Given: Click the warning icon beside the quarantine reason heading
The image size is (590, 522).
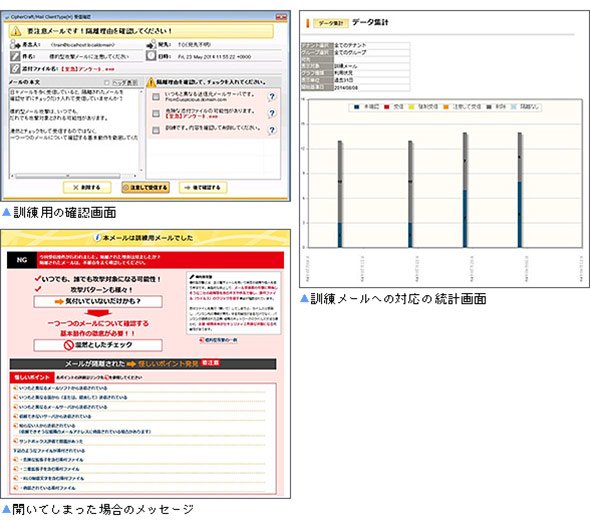Looking at the screenshot, I should click(x=151, y=82).
